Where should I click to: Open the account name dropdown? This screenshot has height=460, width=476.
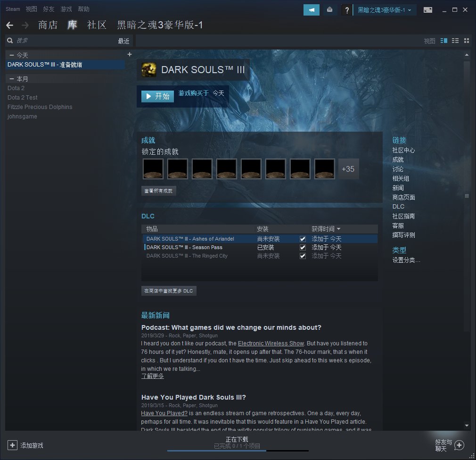(385, 10)
